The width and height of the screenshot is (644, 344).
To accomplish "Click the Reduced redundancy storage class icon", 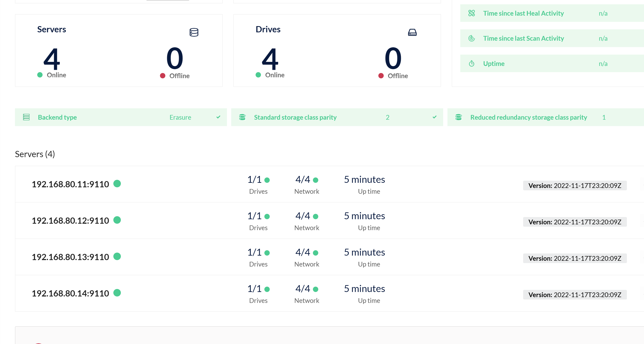I will pos(459,117).
